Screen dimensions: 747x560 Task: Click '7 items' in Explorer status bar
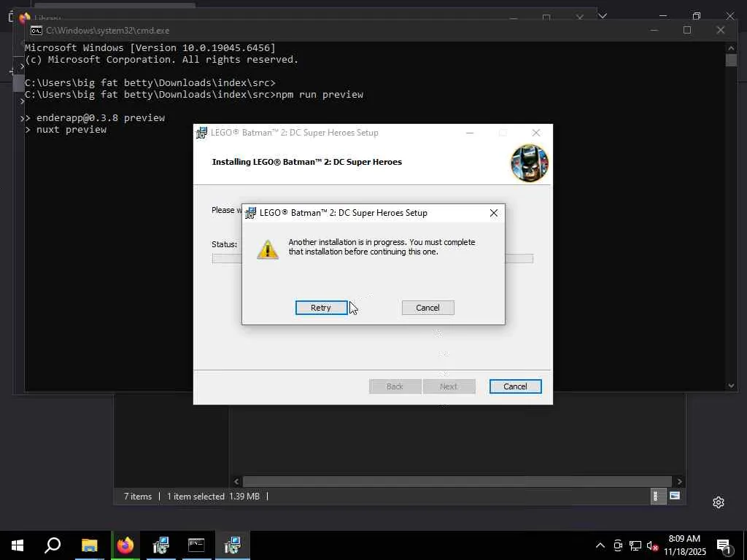click(138, 496)
